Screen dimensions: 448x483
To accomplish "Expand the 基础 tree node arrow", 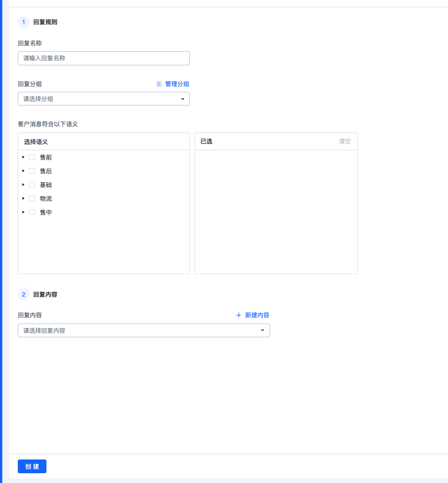I will tap(24, 185).
